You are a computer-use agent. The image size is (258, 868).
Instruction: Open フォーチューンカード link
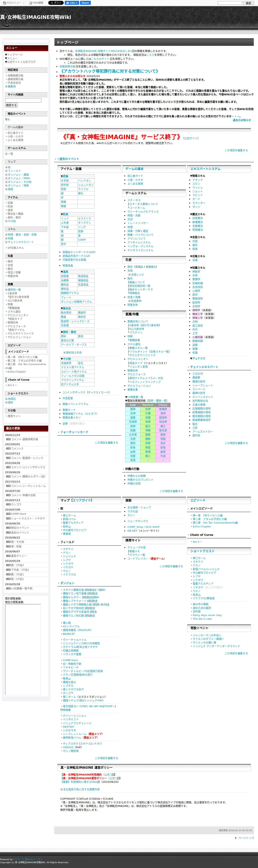pos(74,432)
